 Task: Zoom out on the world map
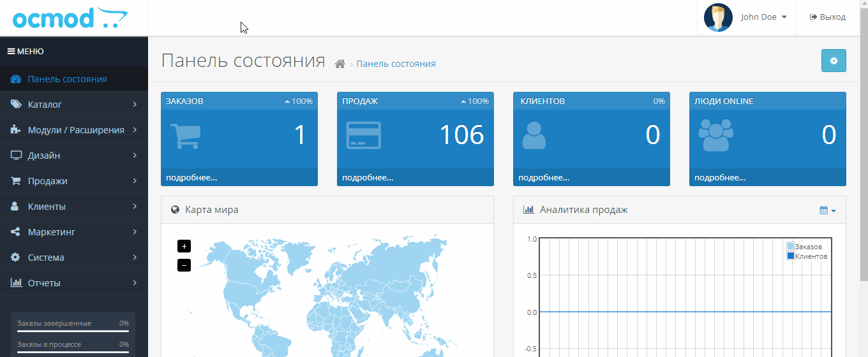pyautogui.click(x=184, y=265)
